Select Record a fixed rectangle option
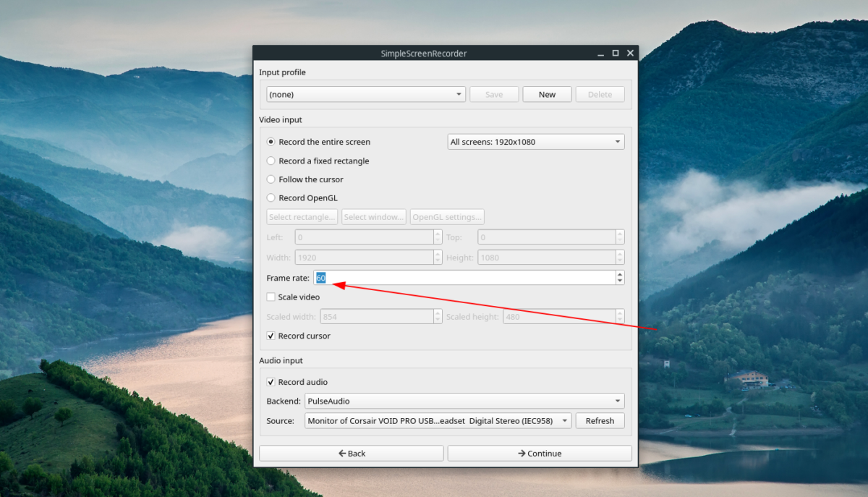868x497 pixels. (318, 161)
